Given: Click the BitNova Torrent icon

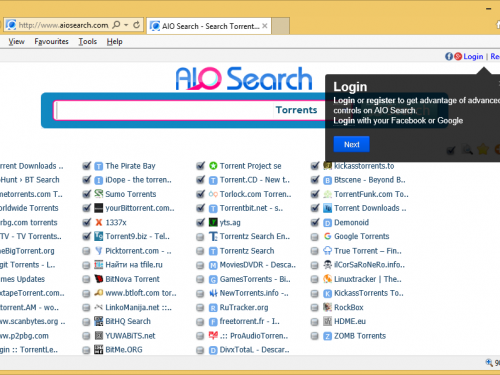Looking at the screenshot, I should (x=99, y=279).
